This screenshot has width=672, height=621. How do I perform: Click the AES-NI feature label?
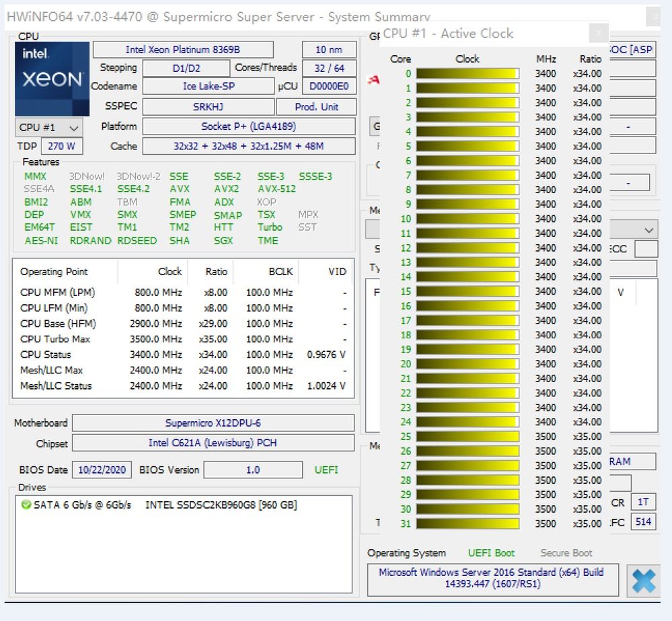coord(41,240)
